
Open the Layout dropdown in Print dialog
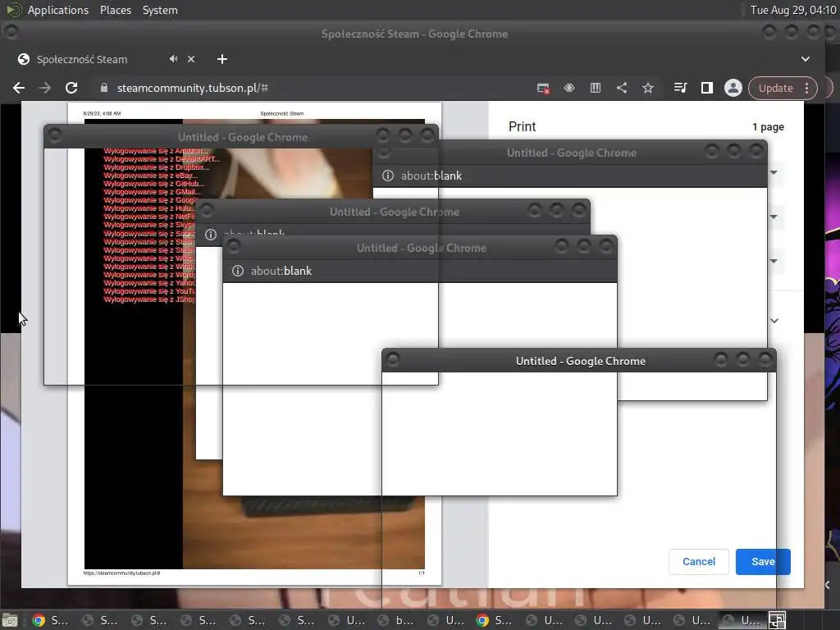pos(774,261)
